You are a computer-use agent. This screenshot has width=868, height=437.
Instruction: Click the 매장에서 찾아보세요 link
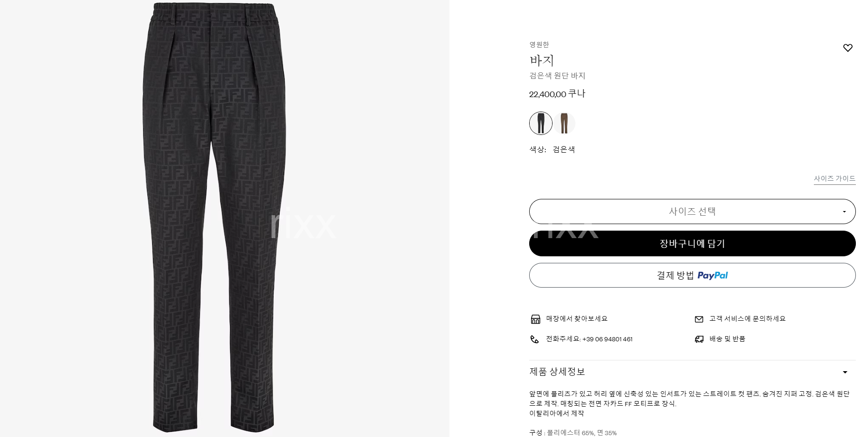pyautogui.click(x=577, y=319)
